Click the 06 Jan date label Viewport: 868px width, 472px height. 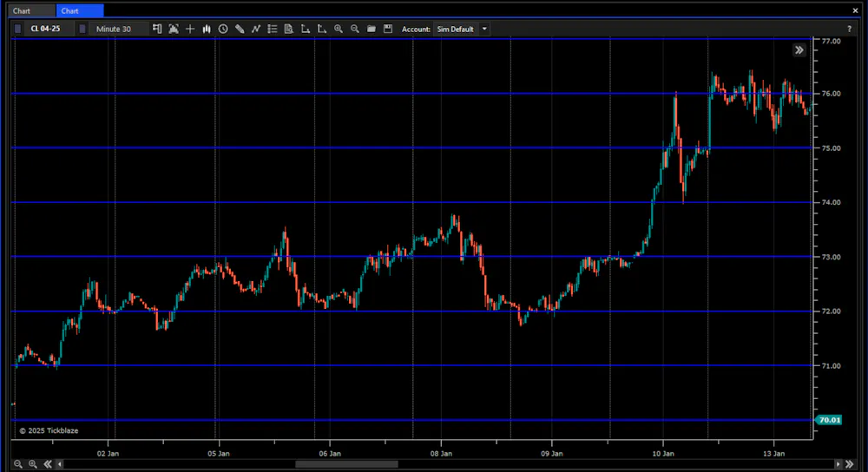pyautogui.click(x=330, y=453)
